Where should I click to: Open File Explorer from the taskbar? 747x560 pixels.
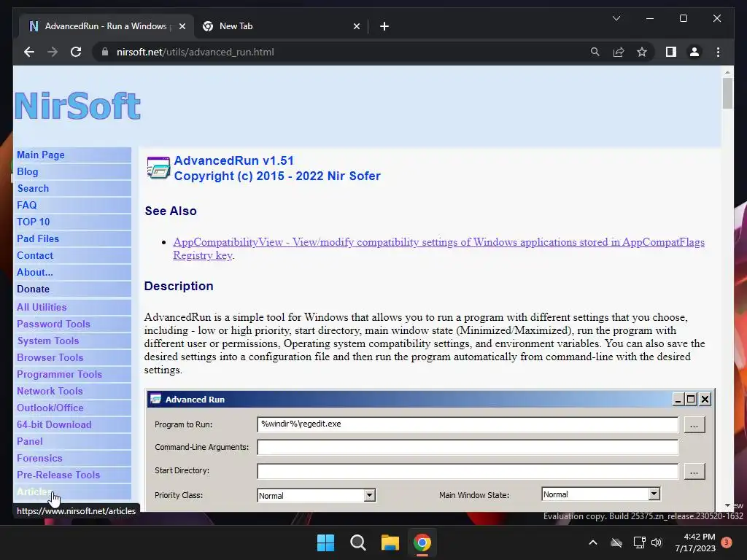[x=390, y=542]
